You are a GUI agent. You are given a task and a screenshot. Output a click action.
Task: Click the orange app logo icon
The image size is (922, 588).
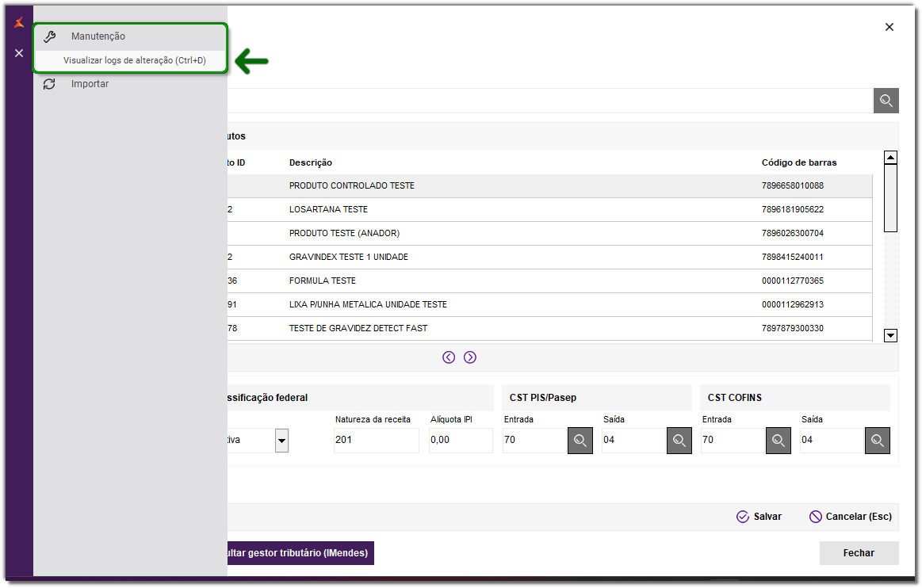tap(19, 22)
